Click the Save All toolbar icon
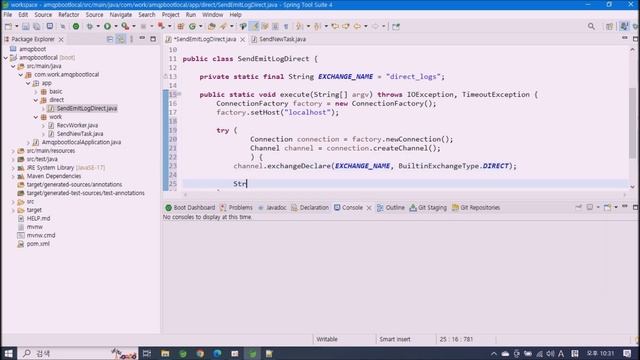Image resolution: width=640 pixels, height=360 pixels. point(37,27)
